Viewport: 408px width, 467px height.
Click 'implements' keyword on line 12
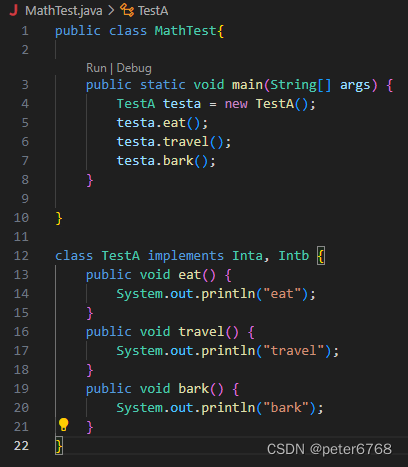point(186,256)
